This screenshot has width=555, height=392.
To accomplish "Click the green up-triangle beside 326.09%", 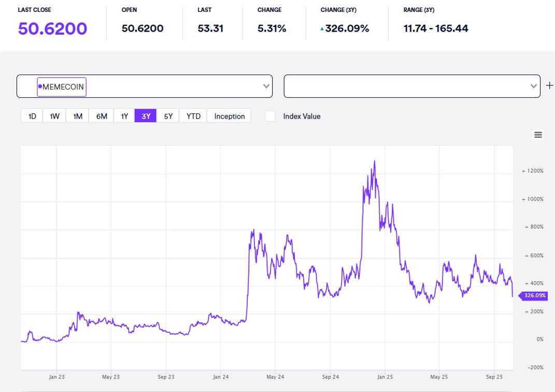I will point(322,30).
